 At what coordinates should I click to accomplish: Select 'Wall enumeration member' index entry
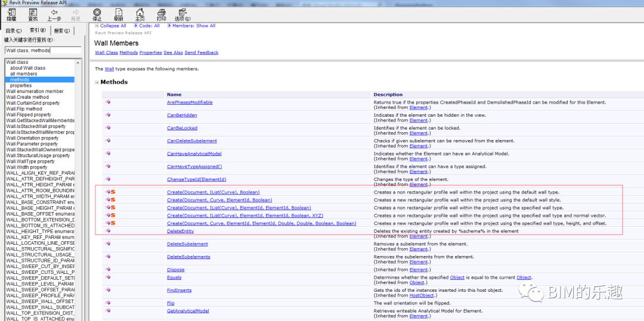[x=35, y=91]
